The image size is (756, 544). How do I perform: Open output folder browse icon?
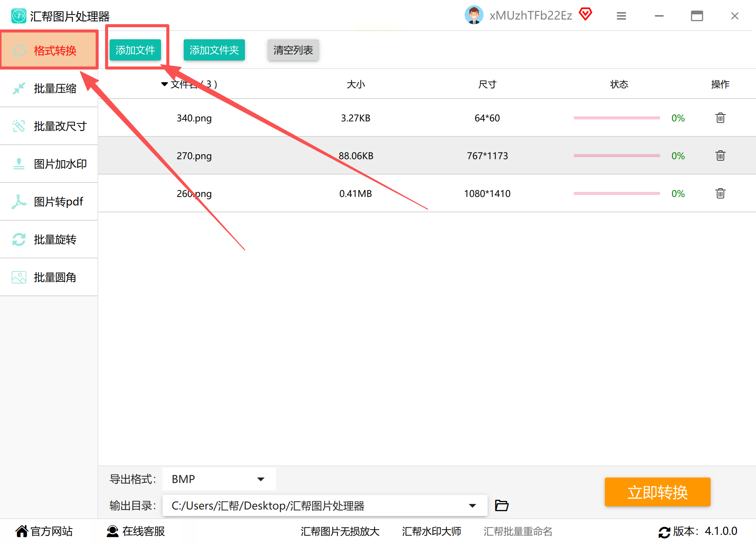[x=502, y=505]
